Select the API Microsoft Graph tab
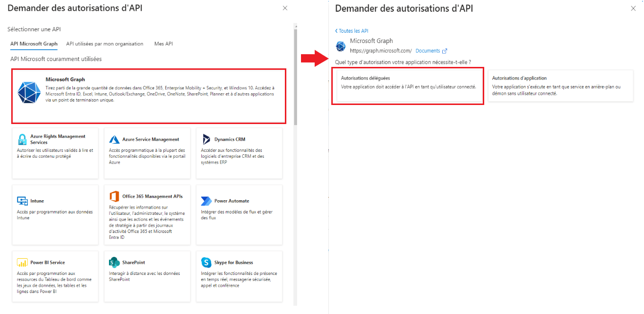This screenshot has height=314, width=644. coord(34,43)
